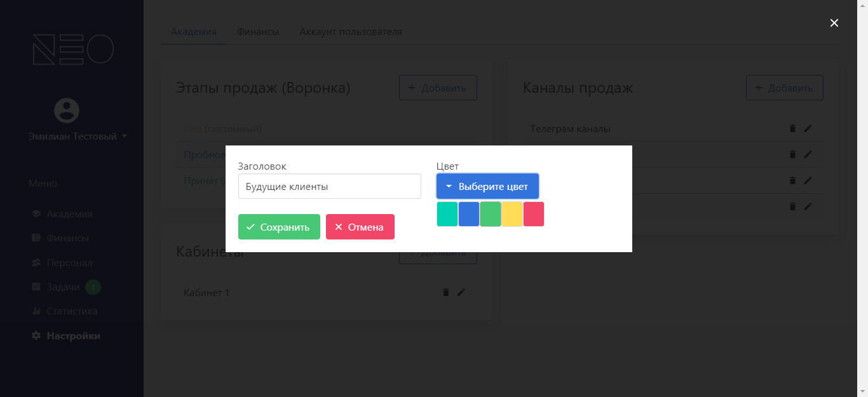Open the Выберите цвет dropdown
The width and height of the screenshot is (868, 397).
point(487,187)
